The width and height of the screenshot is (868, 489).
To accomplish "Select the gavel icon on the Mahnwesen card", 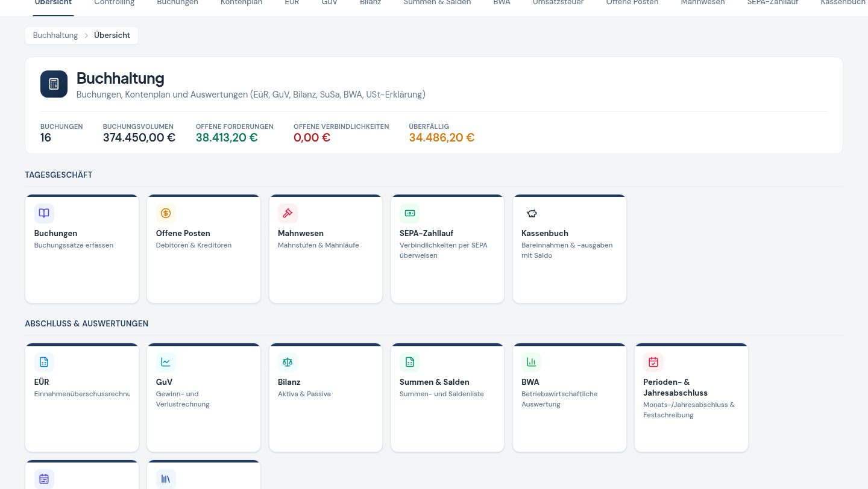I will pos(288,213).
